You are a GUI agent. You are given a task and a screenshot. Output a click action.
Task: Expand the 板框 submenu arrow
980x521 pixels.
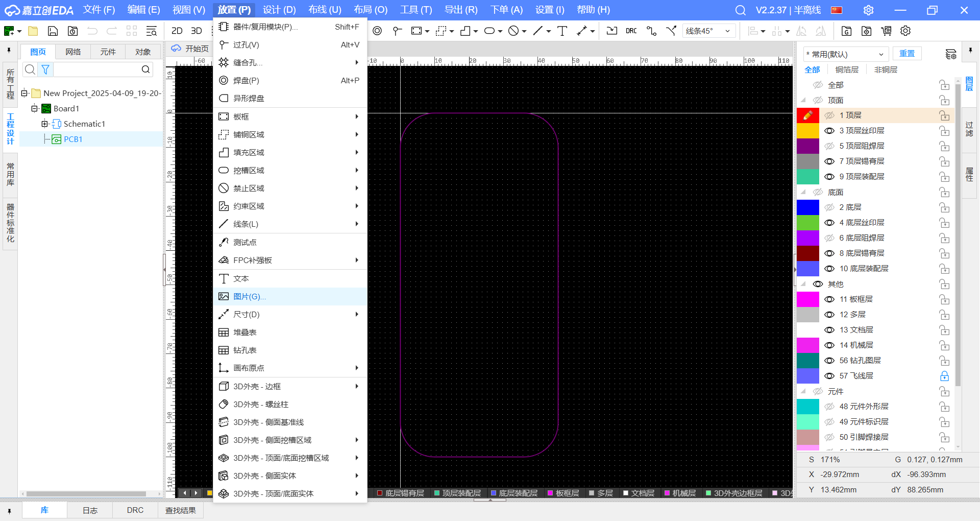pos(357,116)
